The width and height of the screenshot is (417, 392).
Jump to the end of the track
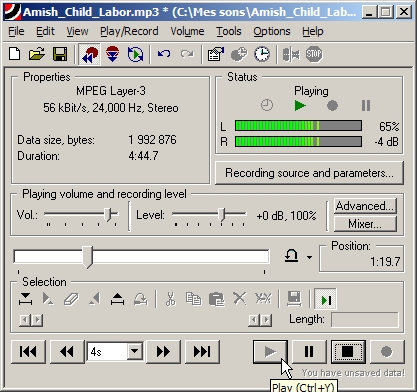pos(202,351)
